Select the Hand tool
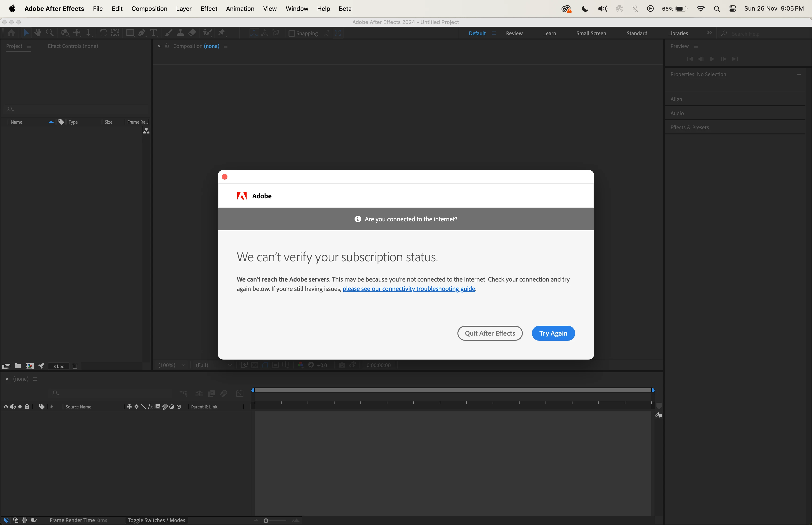 [x=38, y=33]
